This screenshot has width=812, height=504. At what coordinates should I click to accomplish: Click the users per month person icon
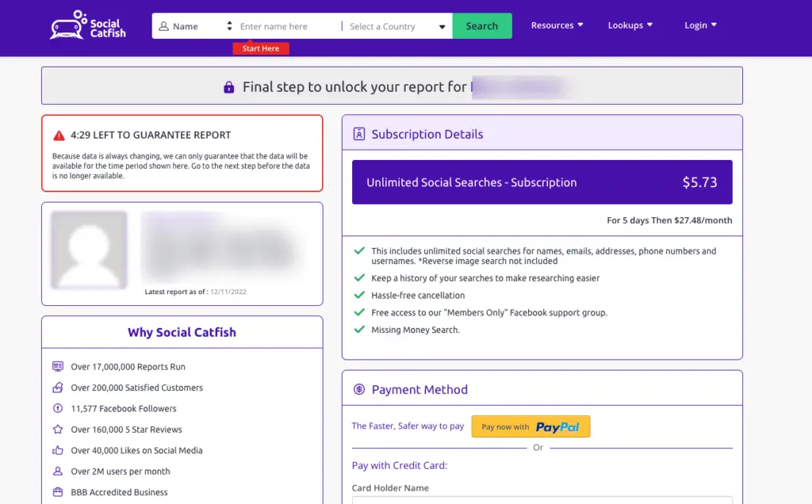point(58,471)
